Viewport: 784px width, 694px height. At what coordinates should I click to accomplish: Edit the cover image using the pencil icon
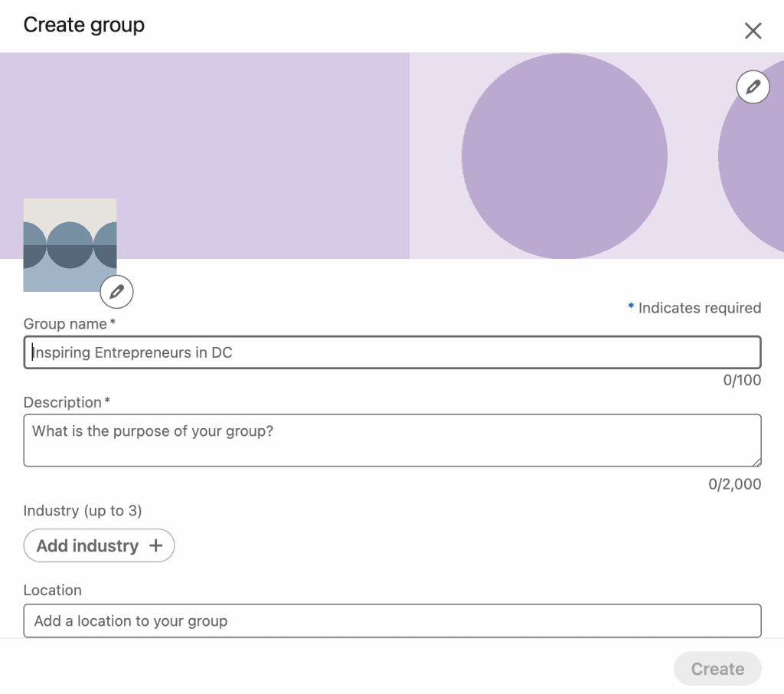point(753,87)
